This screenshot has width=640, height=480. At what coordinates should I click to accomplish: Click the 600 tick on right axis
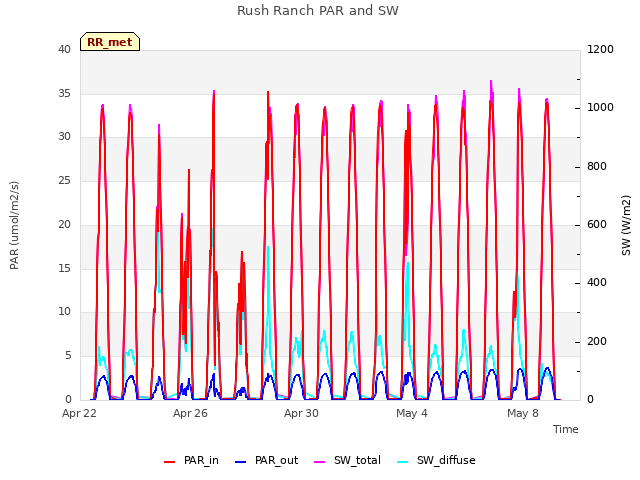tap(597, 224)
